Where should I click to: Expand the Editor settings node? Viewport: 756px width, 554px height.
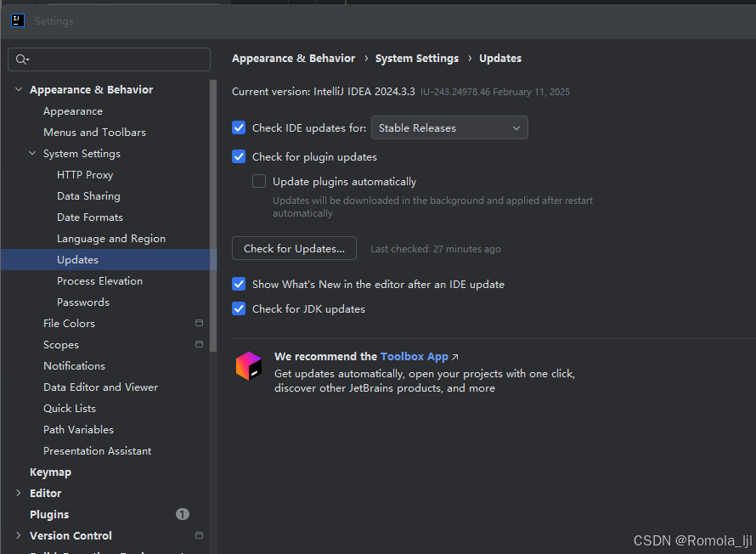[19, 493]
